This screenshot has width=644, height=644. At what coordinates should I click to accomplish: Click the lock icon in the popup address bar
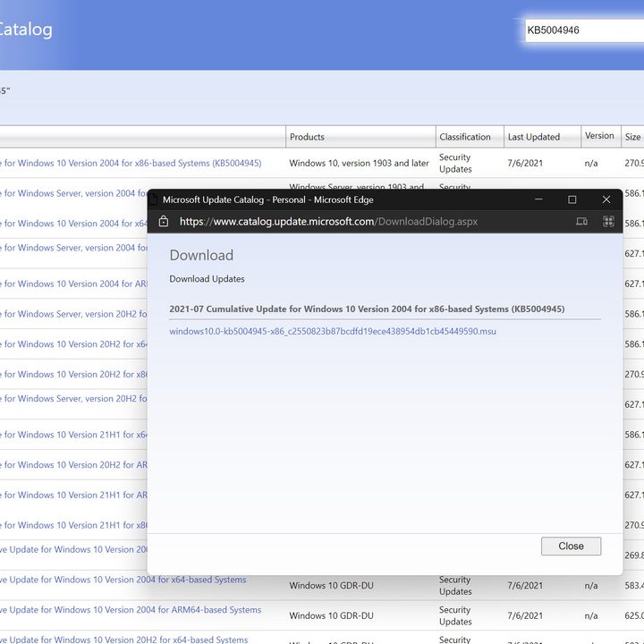pyautogui.click(x=164, y=222)
